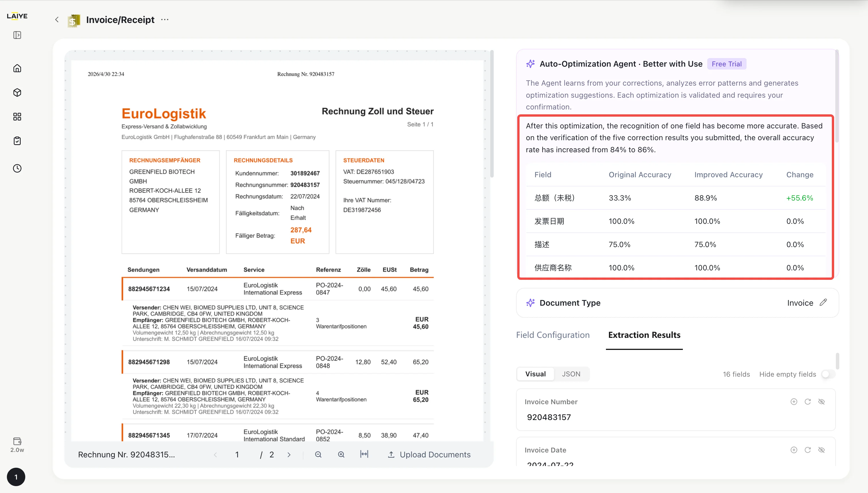868x493 pixels.
Task: Refresh the Invoice Number field extraction
Action: (x=808, y=402)
